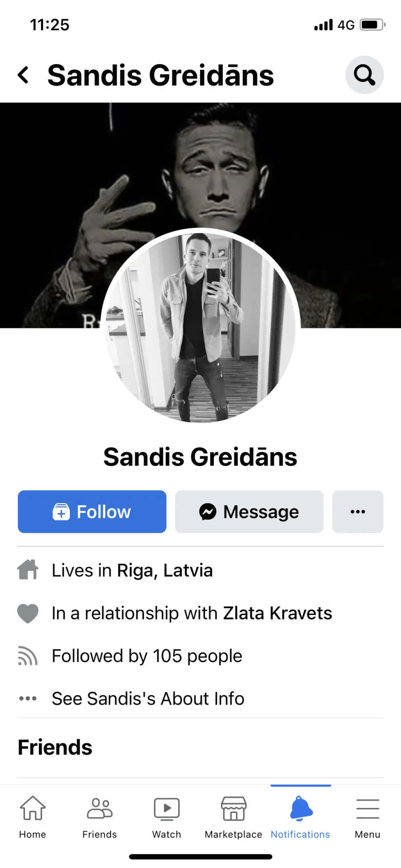Open Notifications bell icon
This screenshot has height=868, width=401.
pyautogui.click(x=301, y=817)
